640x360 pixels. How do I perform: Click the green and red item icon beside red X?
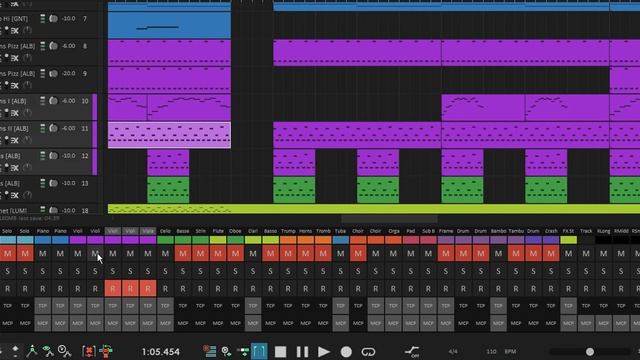click(106, 351)
